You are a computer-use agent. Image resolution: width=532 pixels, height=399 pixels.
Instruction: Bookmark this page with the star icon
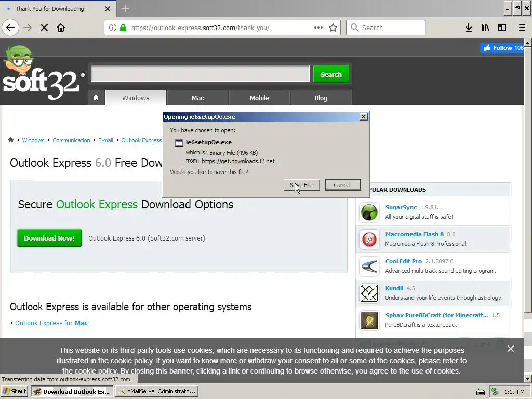click(x=333, y=28)
